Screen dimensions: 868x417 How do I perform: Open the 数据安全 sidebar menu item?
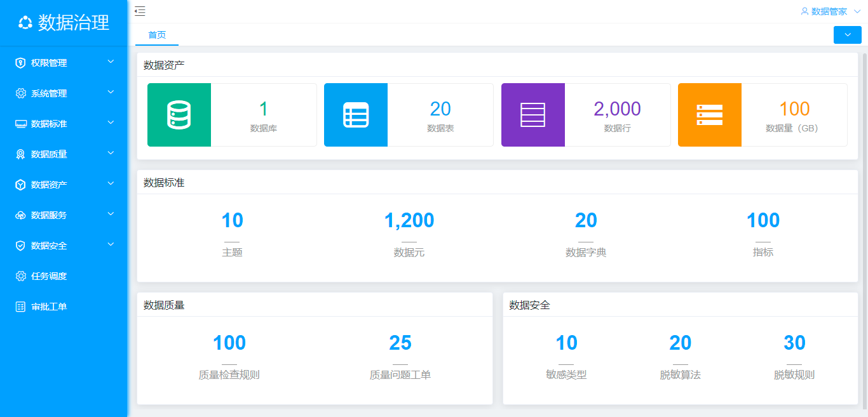[49, 246]
